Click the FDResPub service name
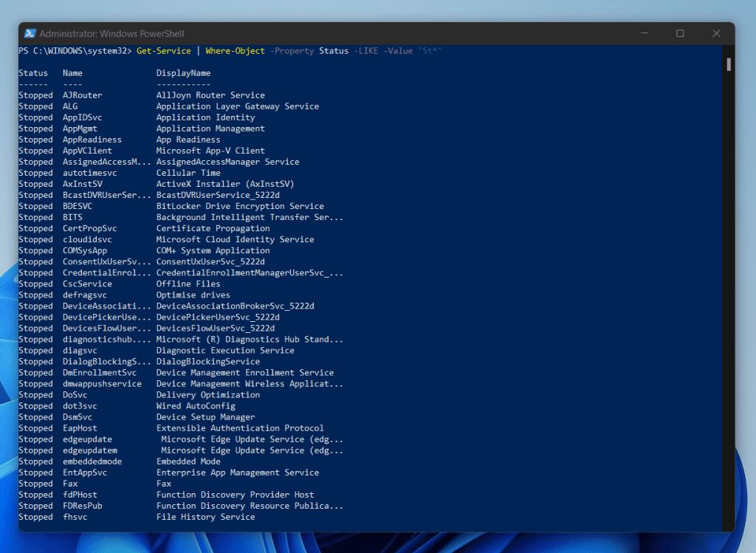 83,505
